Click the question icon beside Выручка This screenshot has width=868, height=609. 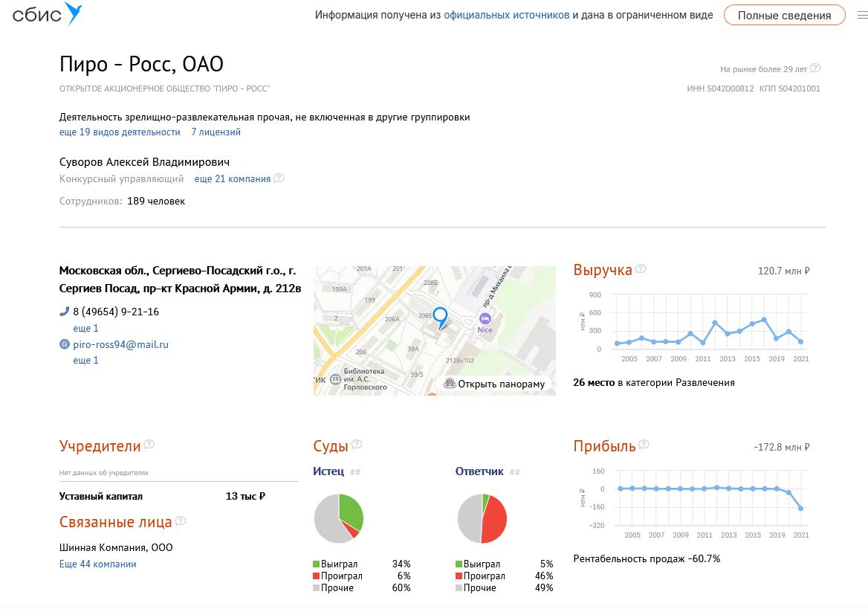pyautogui.click(x=641, y=268)
